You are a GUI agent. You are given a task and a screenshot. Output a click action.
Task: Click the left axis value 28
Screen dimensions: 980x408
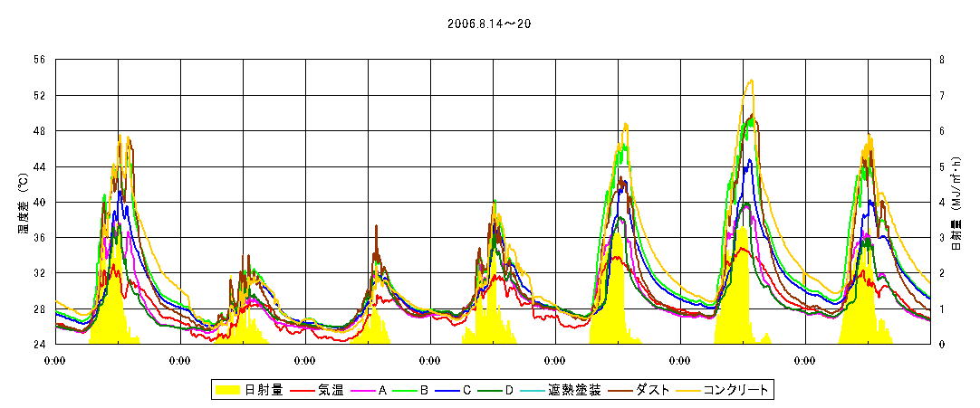point(41,308)
